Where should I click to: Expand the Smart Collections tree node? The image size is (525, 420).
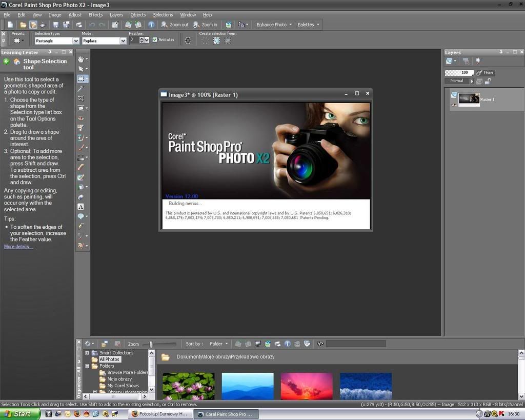pos(87,353)
